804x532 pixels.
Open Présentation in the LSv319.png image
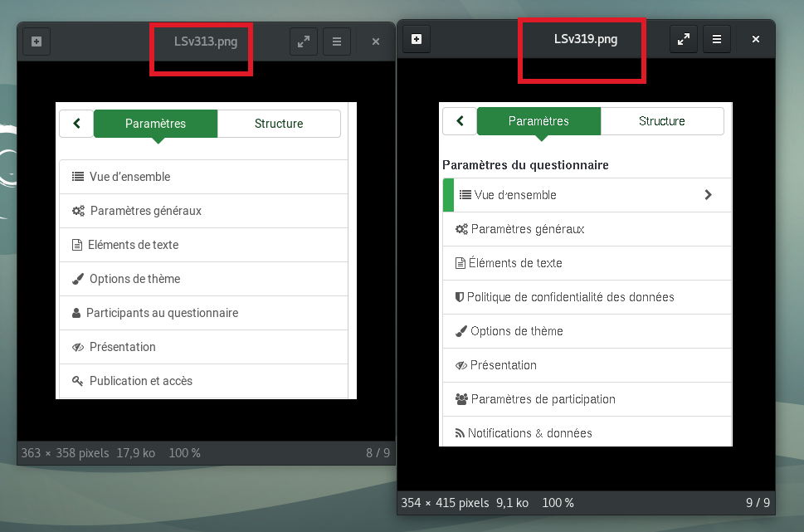(587, 365)
